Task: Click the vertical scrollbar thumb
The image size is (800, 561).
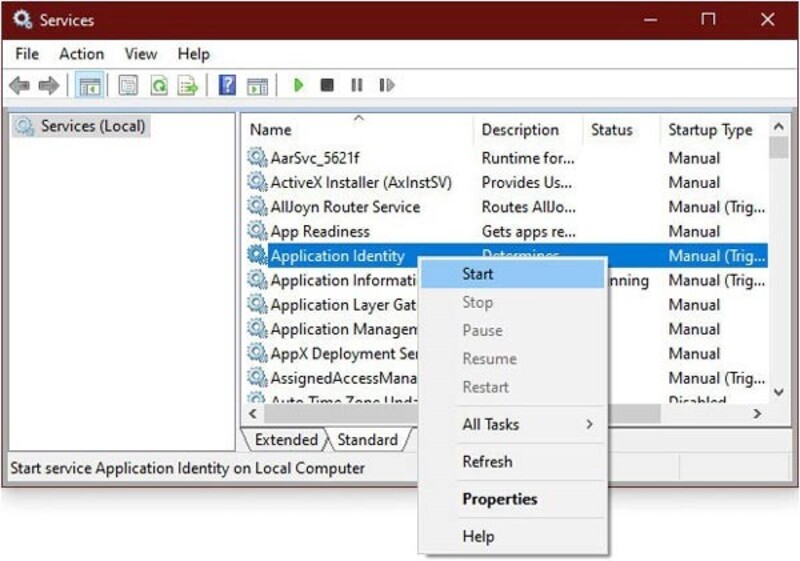Action: click(x=779, y=148)
